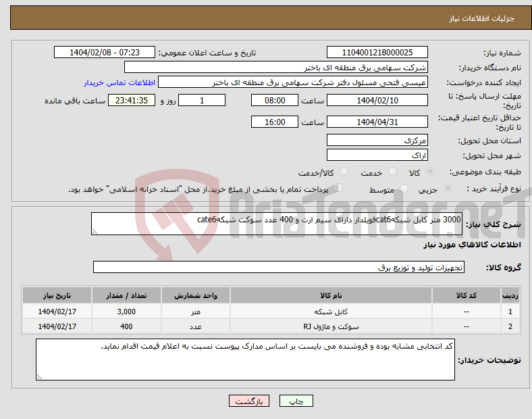Click the توضیحات خریدار notes textarea
The width and height of the screenshot is (532, 419).
point(245,360)
